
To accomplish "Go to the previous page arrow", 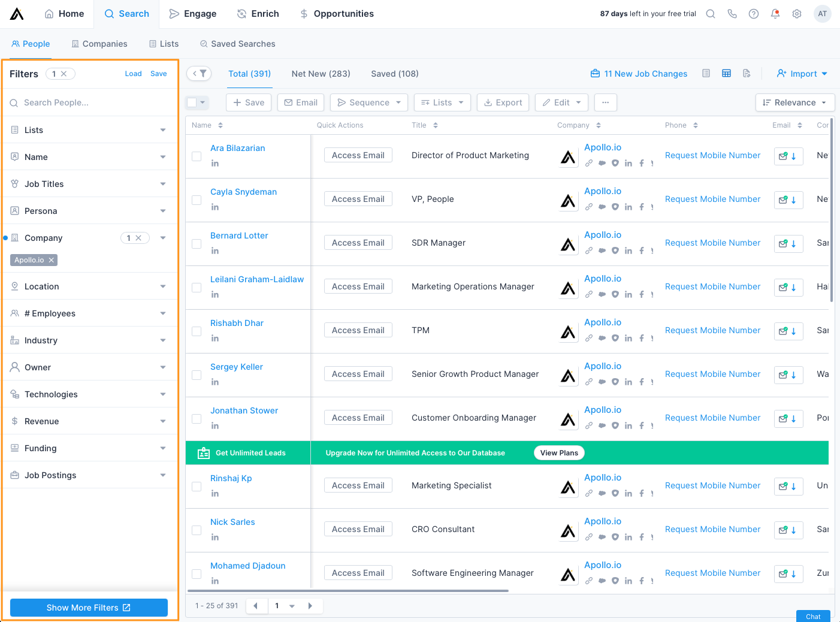I will click(x=256, y=606).
